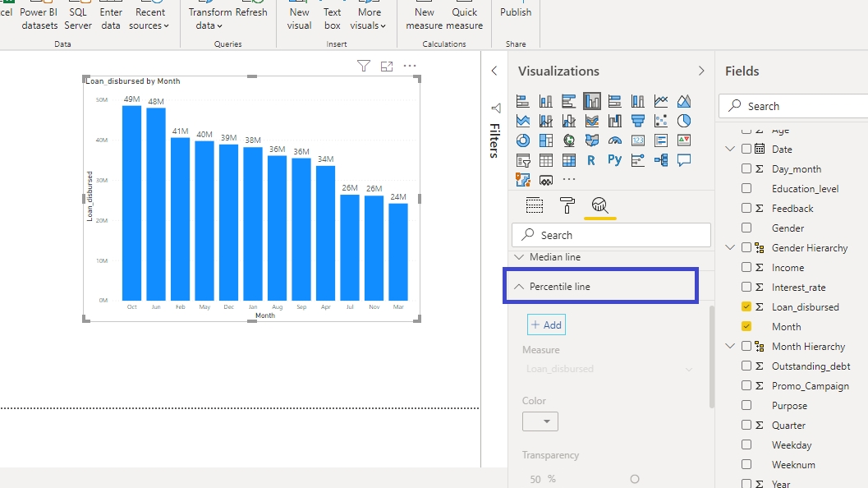This screenshot has height=488, width=868.
Task: Choose the donut chart visualization
Action: click(x=522, y=140)
